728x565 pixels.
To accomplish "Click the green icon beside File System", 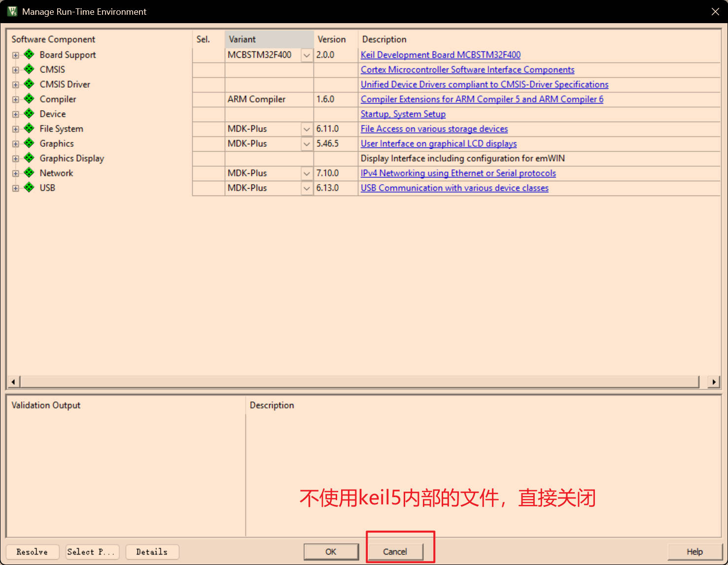I will pos(29,129).
